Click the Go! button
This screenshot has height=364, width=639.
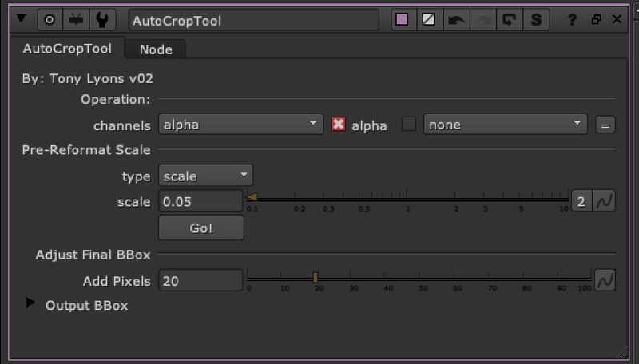(x=201, y=227)
